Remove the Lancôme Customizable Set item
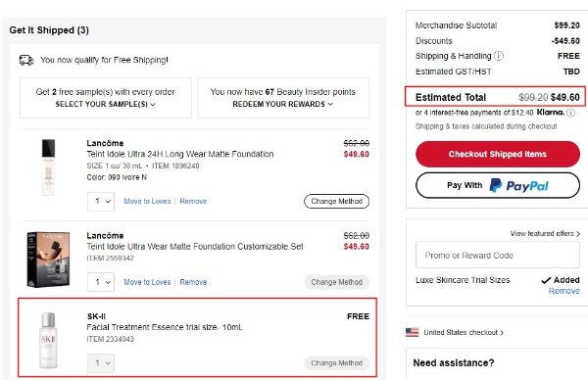 [193, 282]
